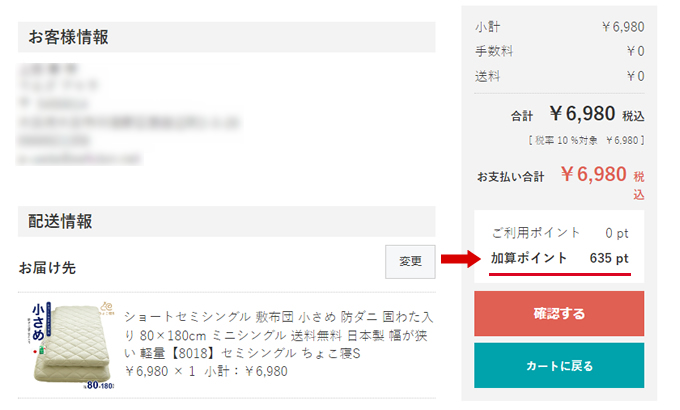Click the red arrow pointing to 加算ポイント
This screenshot has height=410, width=680.
coord(461,259)
